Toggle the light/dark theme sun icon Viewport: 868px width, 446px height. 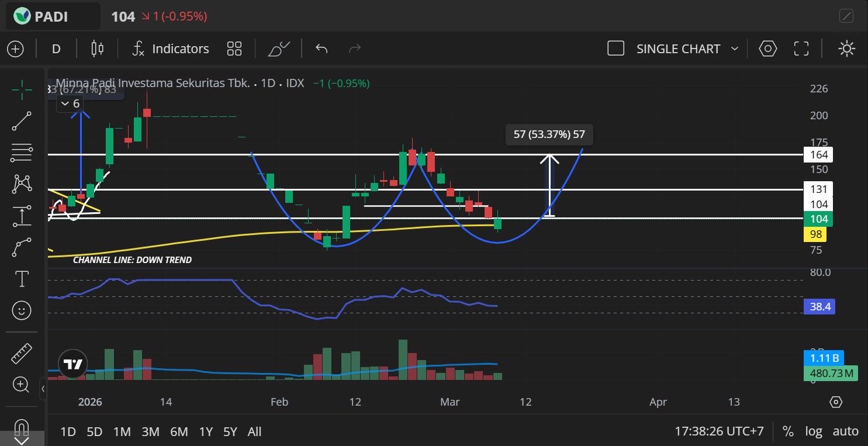pyautogui.click(x=846, y=49)
